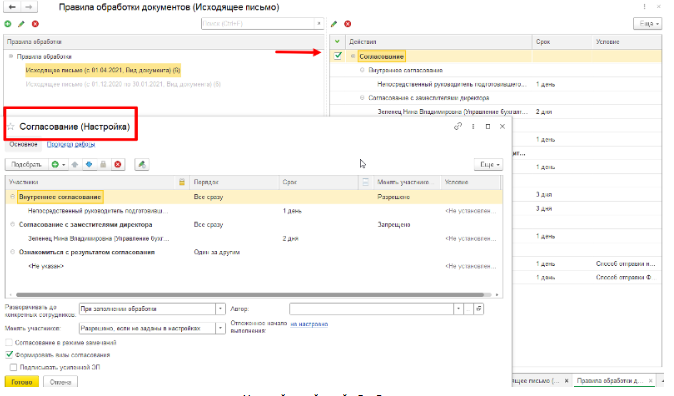The image size is (674, 396).
Task: Select Зеленец Нина Владимировна row in dialog
Action: pos(254,238)
